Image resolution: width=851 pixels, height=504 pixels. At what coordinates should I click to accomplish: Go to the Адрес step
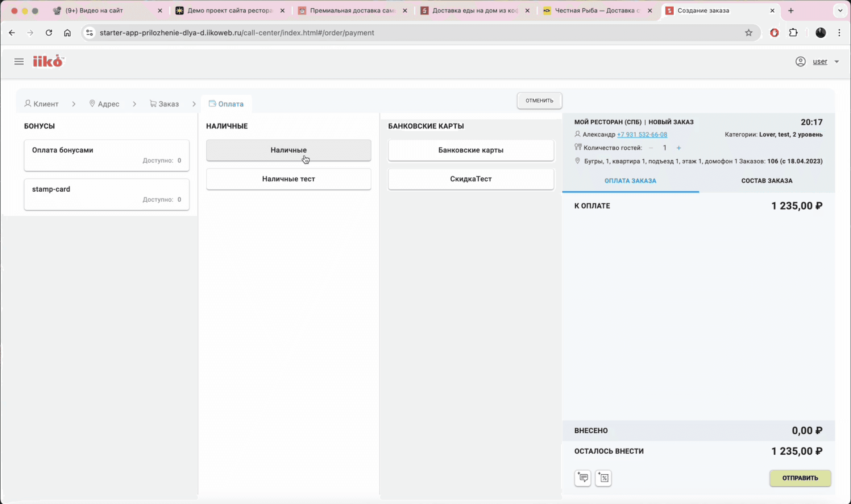click(104, 104)
